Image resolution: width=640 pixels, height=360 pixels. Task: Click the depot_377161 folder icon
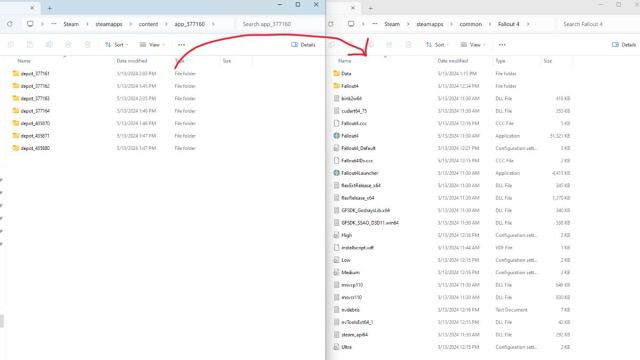16,73
